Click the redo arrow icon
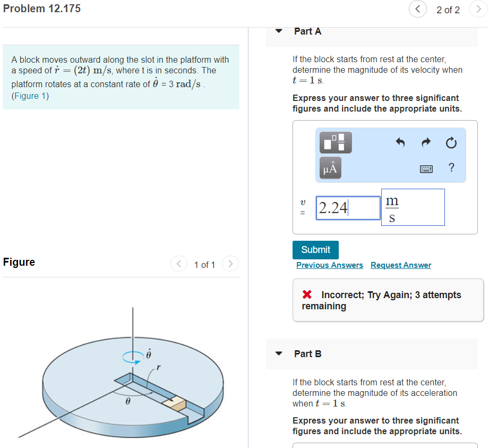The height and width of the screenshot is (448, 489). [425, 142]
